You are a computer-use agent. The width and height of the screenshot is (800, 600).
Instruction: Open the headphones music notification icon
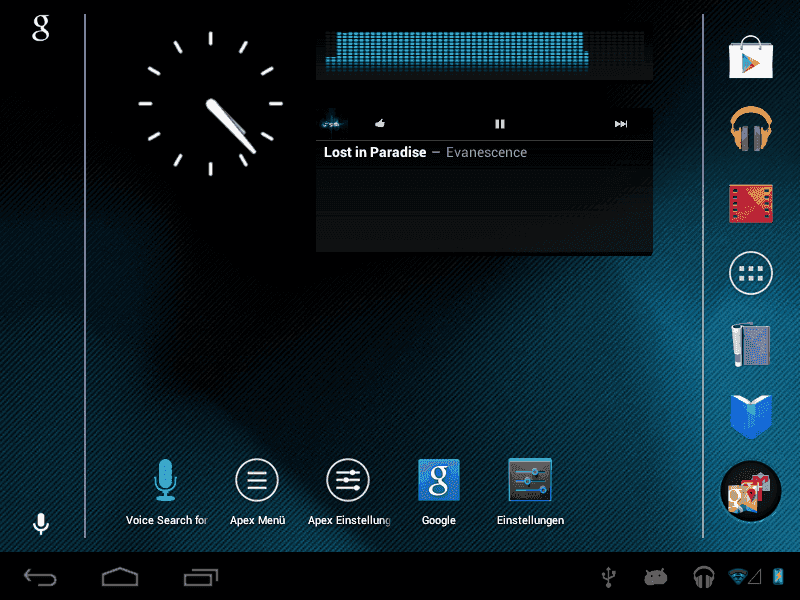(x=704, y=577)
